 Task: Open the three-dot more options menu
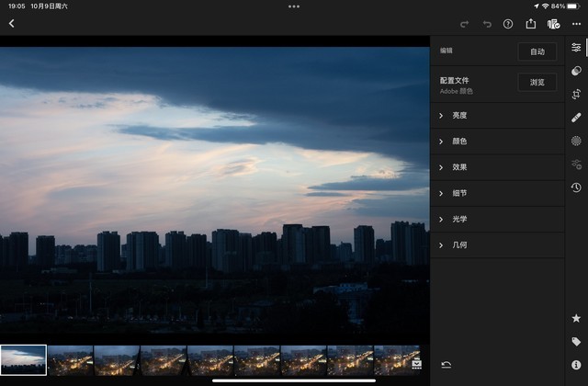(576, 24)
